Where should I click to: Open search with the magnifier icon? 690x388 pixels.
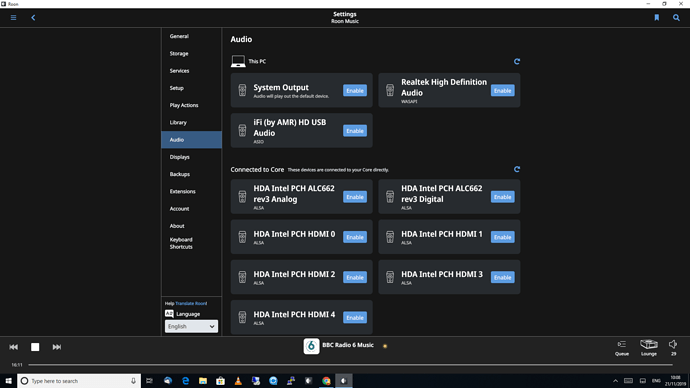(676, 18)
